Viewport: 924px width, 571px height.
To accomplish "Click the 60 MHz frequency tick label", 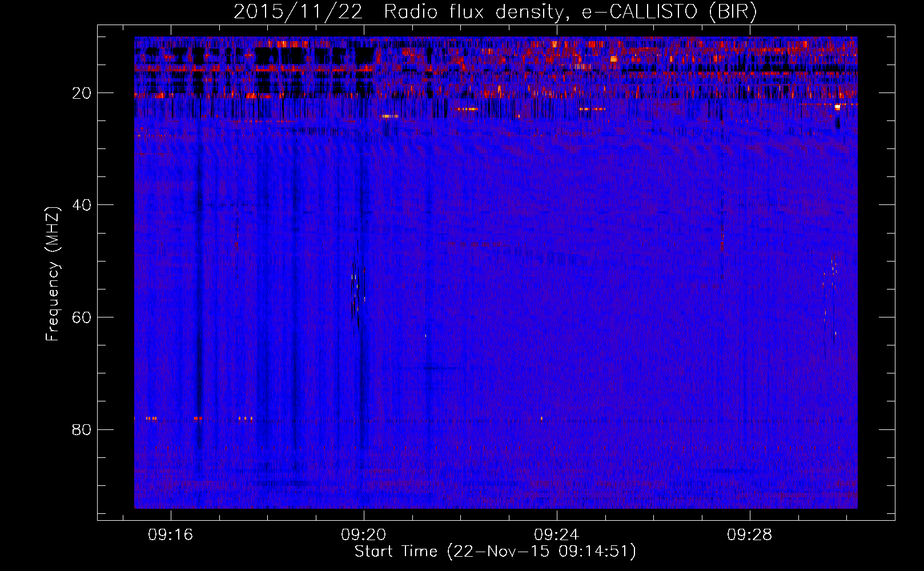I will click(x=82, y=317).
